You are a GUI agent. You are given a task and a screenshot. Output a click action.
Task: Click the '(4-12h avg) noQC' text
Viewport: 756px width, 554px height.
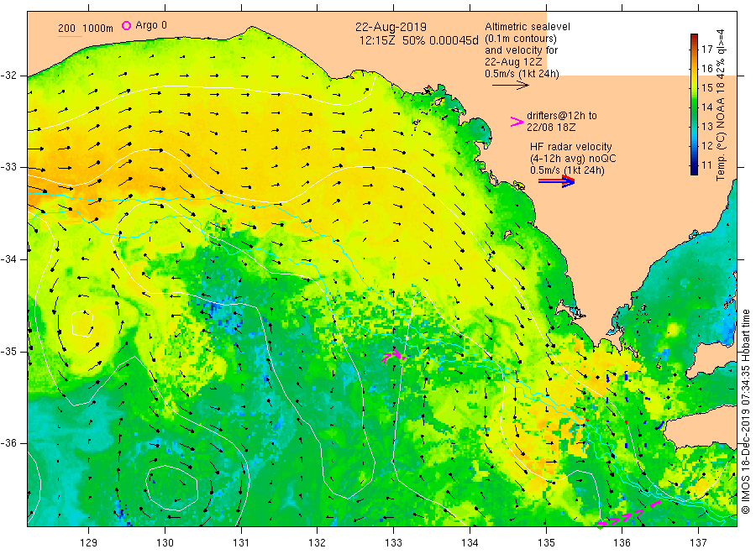coord(573,159)
